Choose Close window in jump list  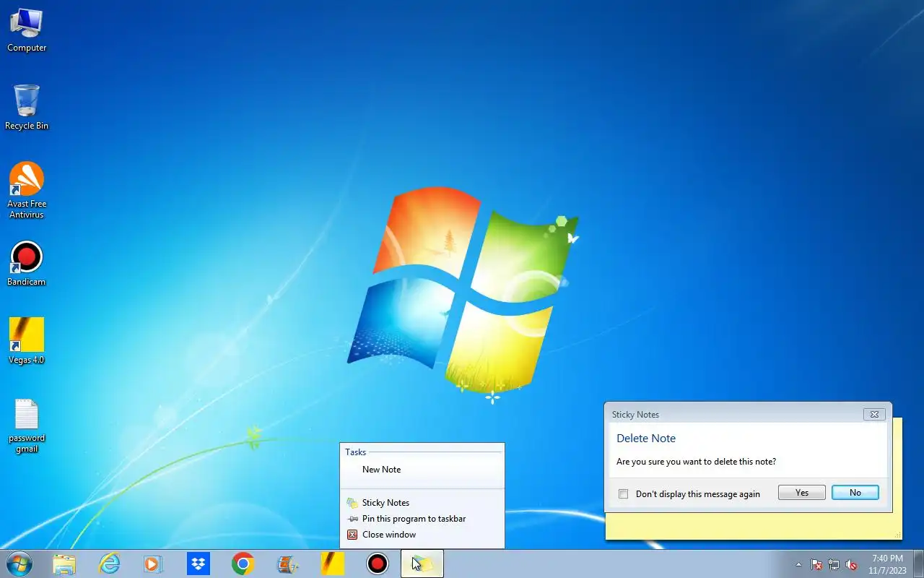[422, 535]
